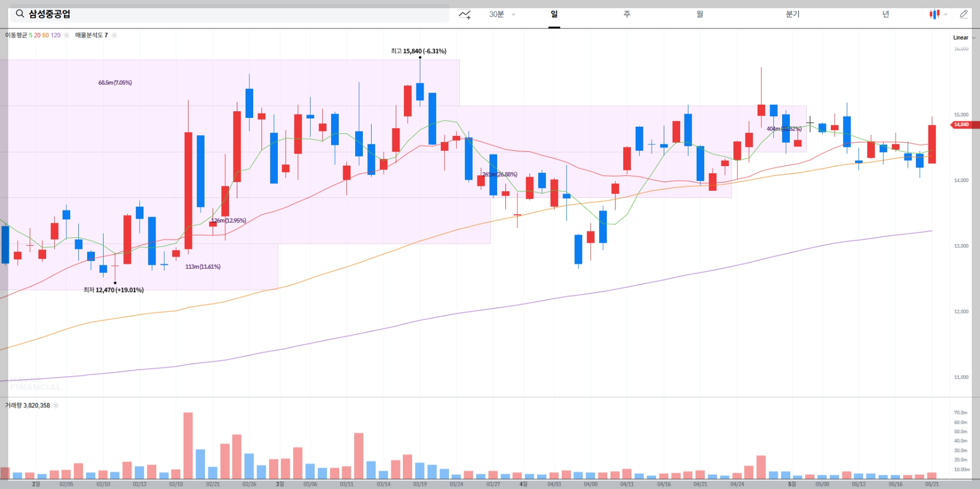
Task: Expand the Linear scale dropdown
Action: pyautogui.click(x=964, y=38)
